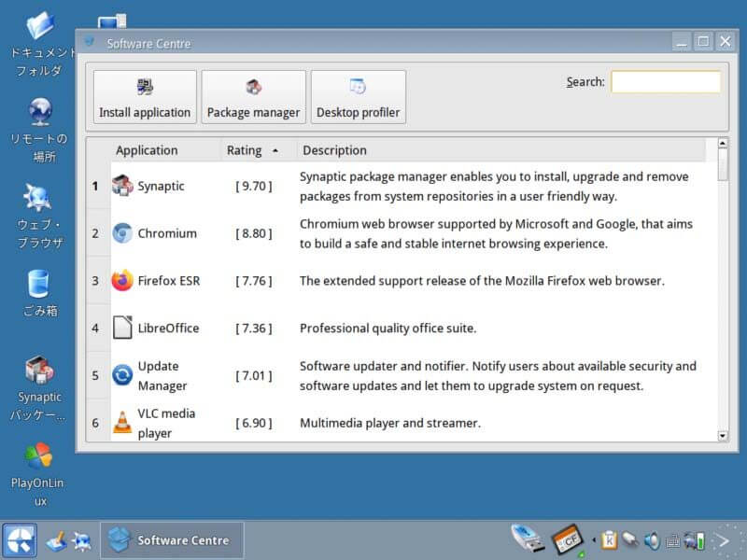Open the Package manager
This screenshot has height=560, width=747.
(253, 97)
